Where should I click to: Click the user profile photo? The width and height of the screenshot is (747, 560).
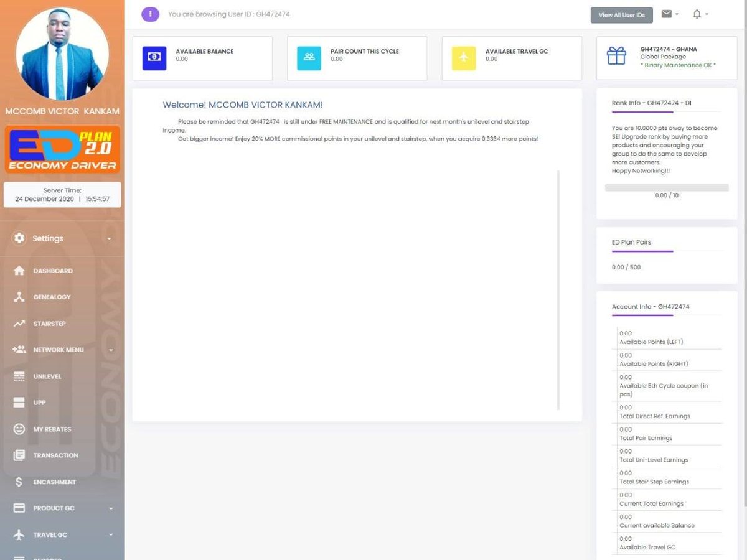click(x=62, y=54)
